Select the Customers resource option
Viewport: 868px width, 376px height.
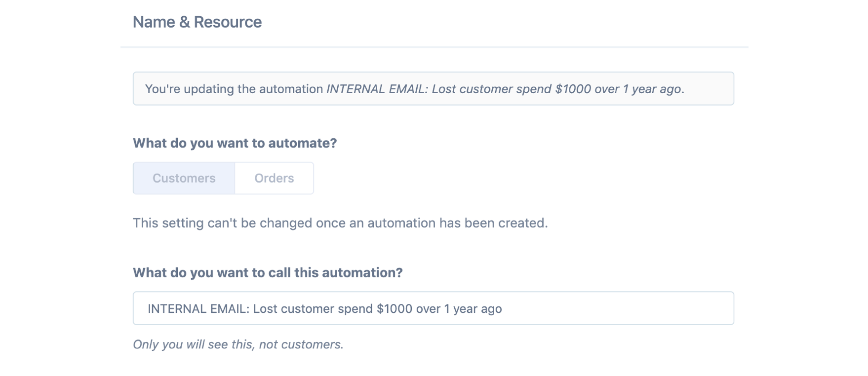pyautogui.click(x=184, y=178)
